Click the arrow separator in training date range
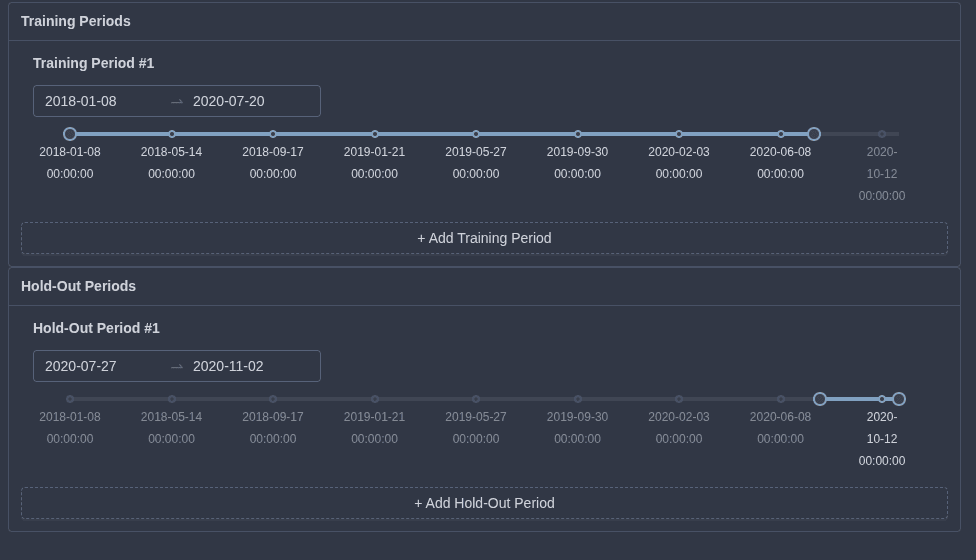 pos(177,101)
